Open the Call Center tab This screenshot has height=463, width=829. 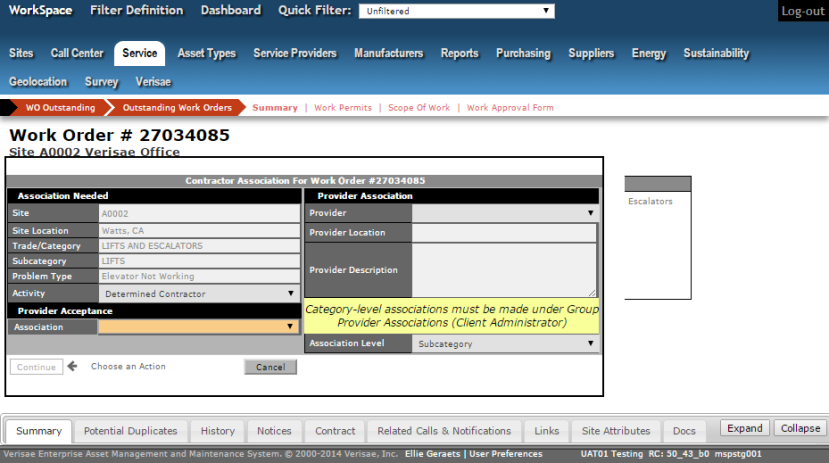point(77,53)
